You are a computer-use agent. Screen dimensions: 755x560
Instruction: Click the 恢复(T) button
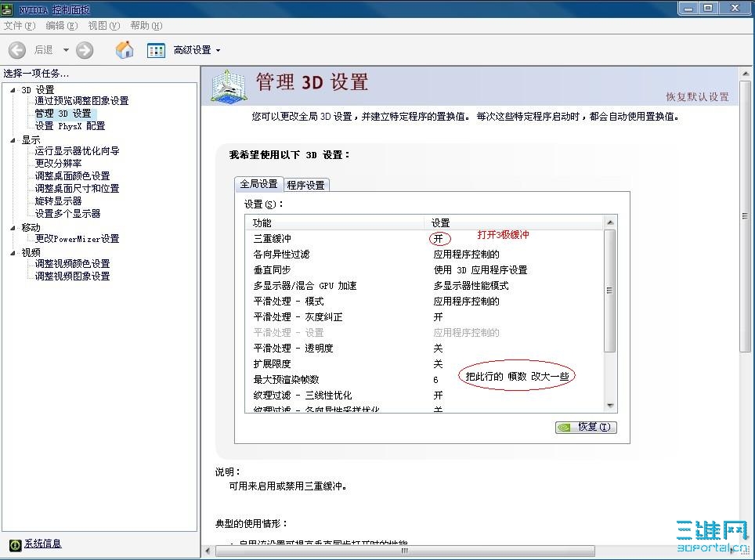click(586, 427)
